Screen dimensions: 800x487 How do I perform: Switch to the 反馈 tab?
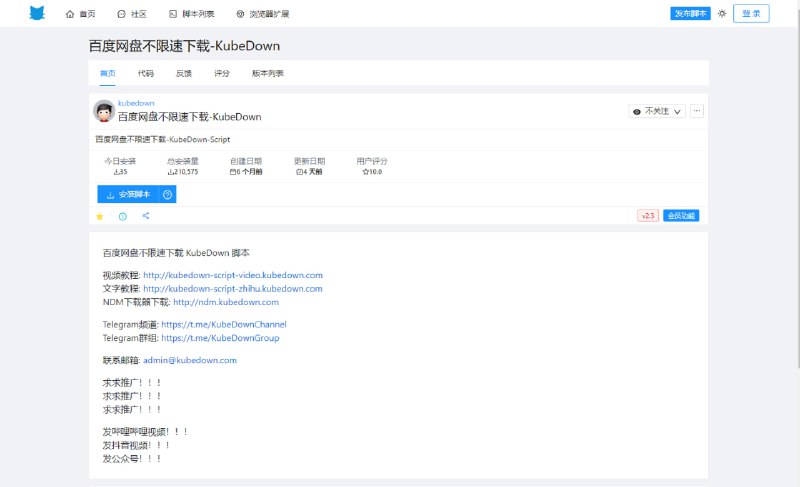tap(184, 73)
